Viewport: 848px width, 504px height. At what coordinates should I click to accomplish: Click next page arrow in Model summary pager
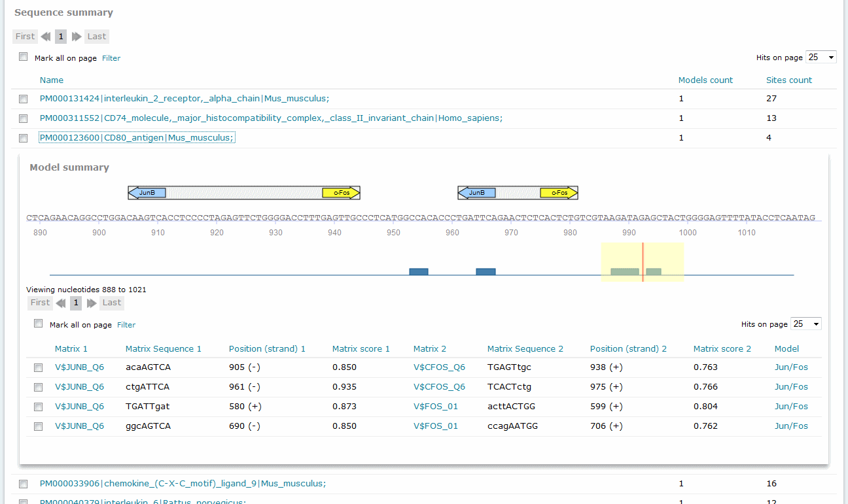pyautogui.click(x=92, y=303)
